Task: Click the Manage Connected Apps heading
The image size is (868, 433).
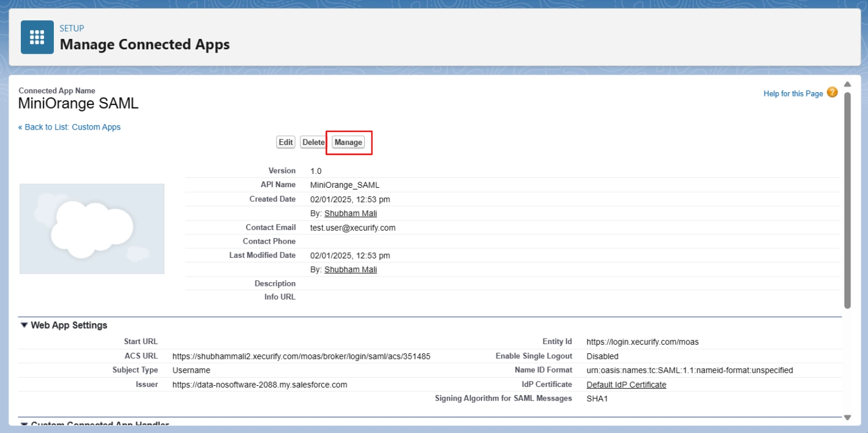Action: (145, 44)
